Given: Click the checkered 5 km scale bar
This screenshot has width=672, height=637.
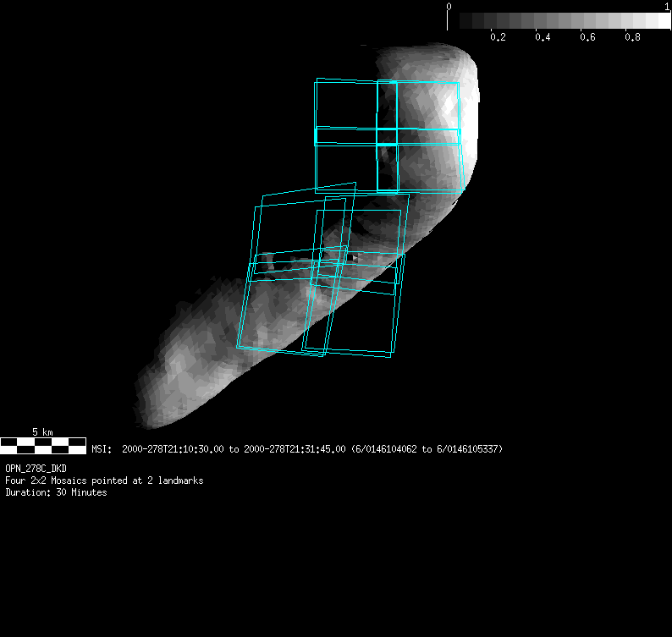Looking at the screenshot, I should click(x=42, y=445).
